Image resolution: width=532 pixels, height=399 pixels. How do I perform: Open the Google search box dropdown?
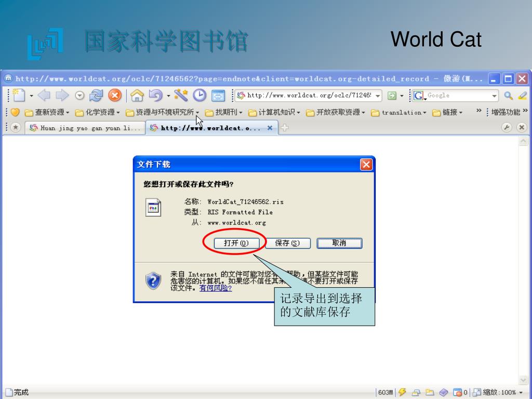click(494, 96)
